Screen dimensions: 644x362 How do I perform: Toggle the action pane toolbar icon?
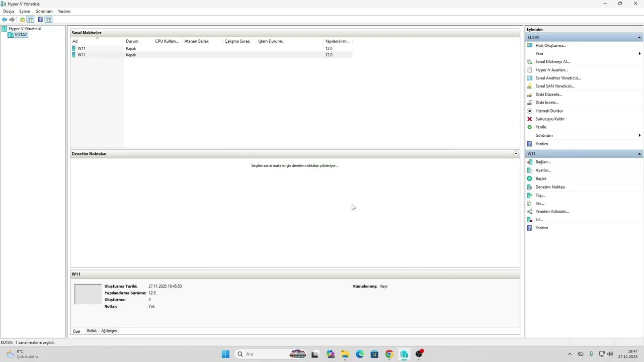(48, 20)
